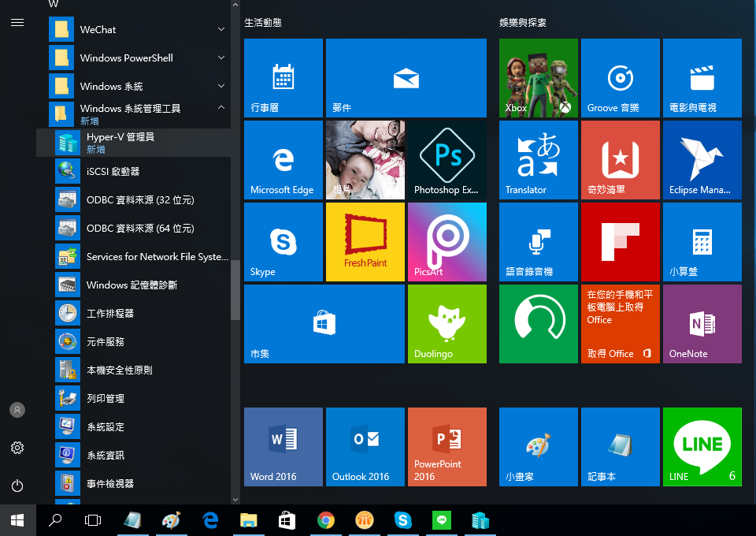Launch the Translator tile
756x536 pixels.
pyautogui.click(x=538, y=160)
